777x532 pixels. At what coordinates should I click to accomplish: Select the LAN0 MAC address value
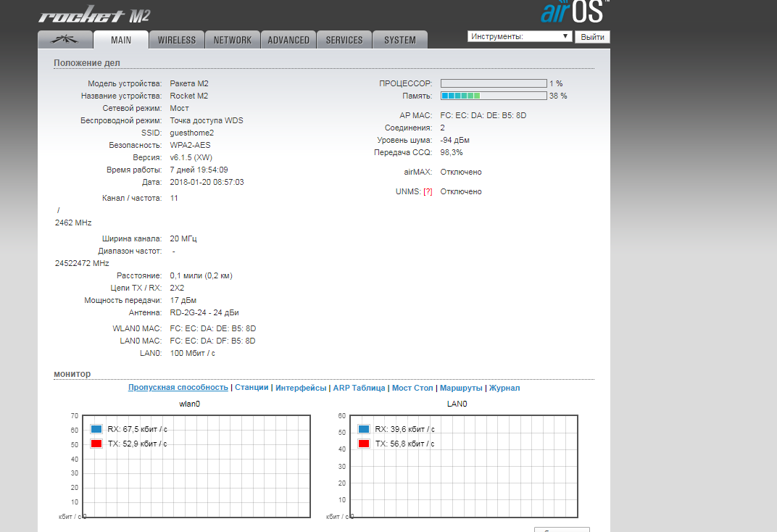pos(212,341)
